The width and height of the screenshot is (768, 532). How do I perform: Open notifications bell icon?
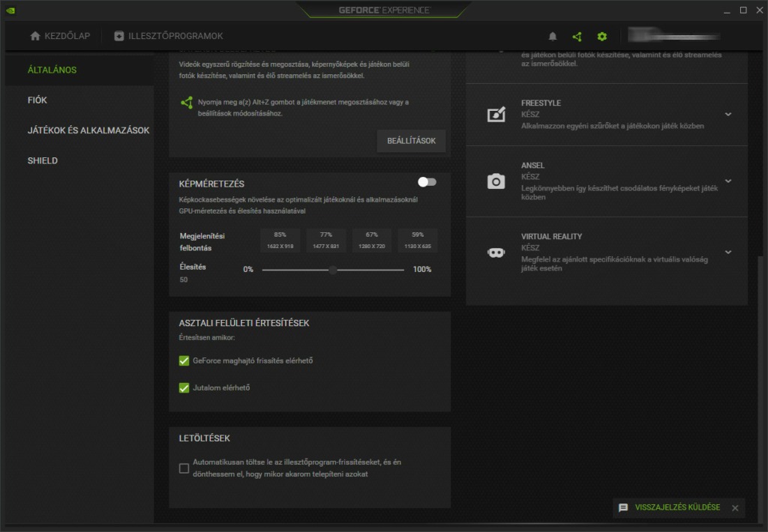553,36
